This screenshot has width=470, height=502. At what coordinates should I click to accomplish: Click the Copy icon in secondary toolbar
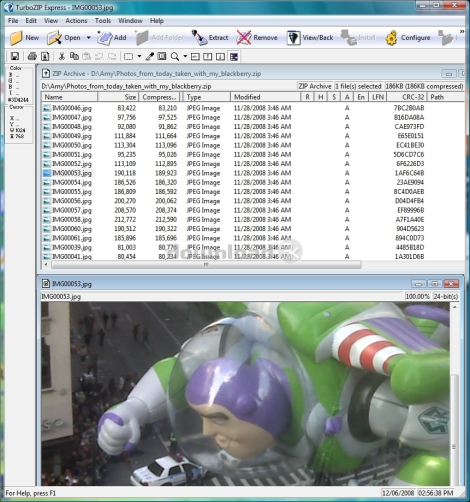click(x=74, y=56)
